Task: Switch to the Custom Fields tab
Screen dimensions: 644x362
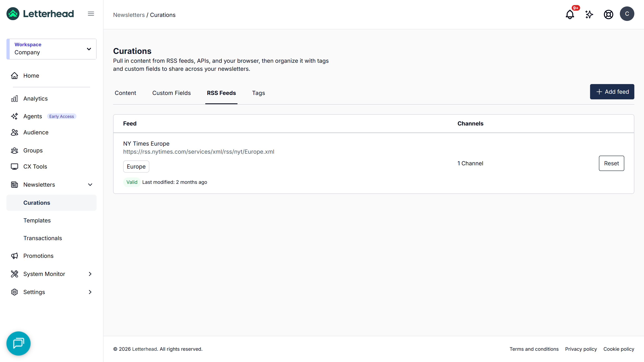Action: [171, 93]
